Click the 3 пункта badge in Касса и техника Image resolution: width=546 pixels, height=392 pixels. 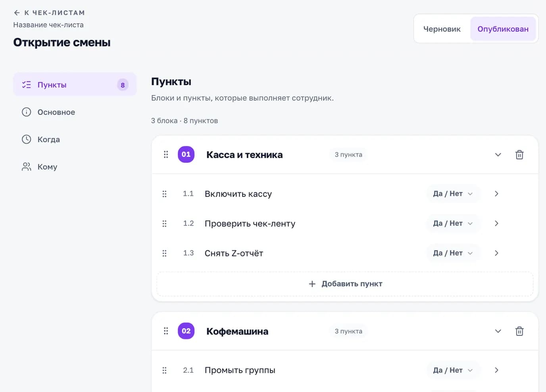(x=348, y=155)
